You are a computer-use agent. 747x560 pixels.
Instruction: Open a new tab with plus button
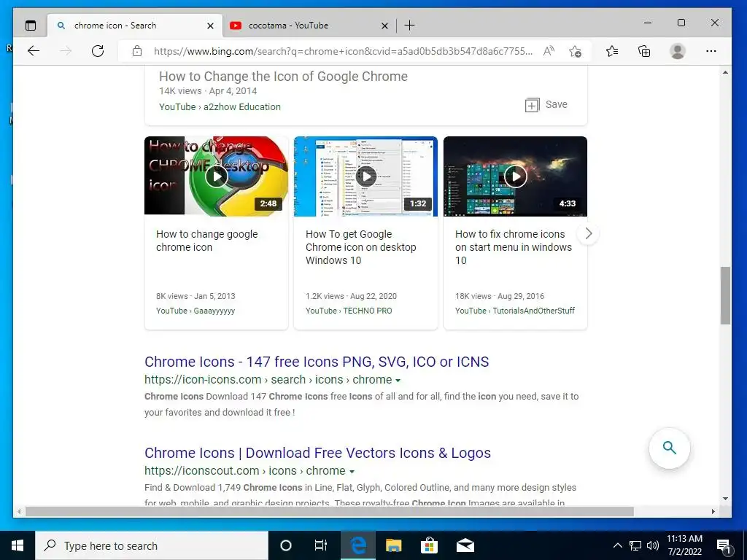(x=409, y=26)
